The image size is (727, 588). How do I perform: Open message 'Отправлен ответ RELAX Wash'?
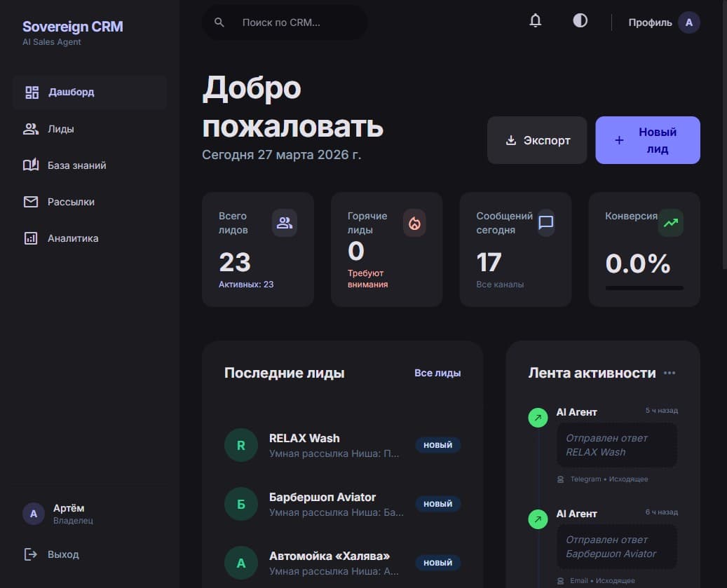[617, 445]
